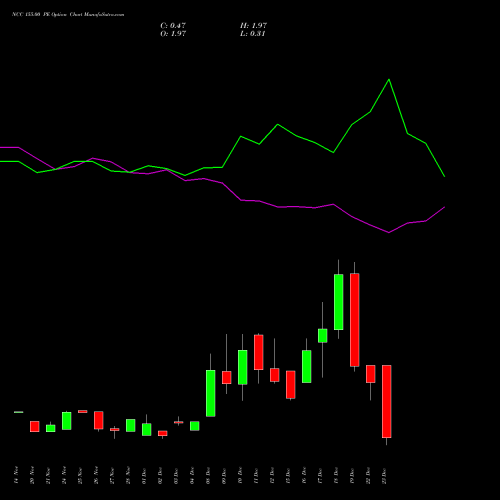The height and width of the screenshot is (500, 500).
Task: Click the green indicator line's highest peak
Action: (x=389, y=80)
